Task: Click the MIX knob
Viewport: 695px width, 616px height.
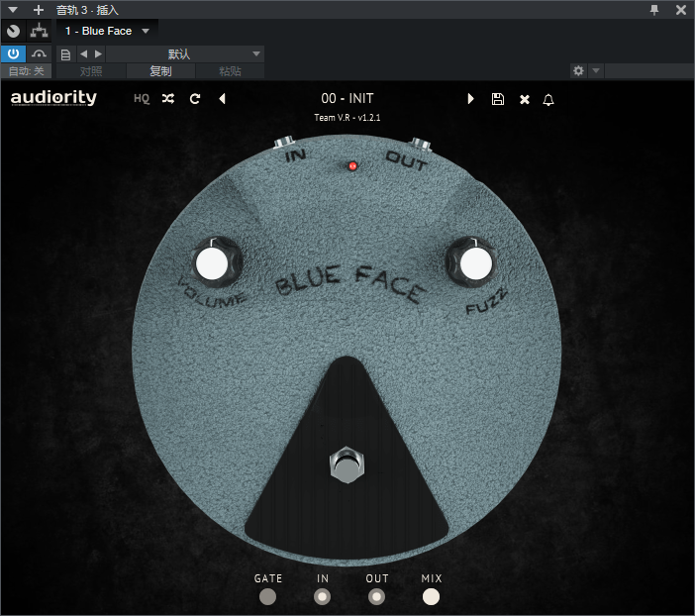Action: [431, 596]
